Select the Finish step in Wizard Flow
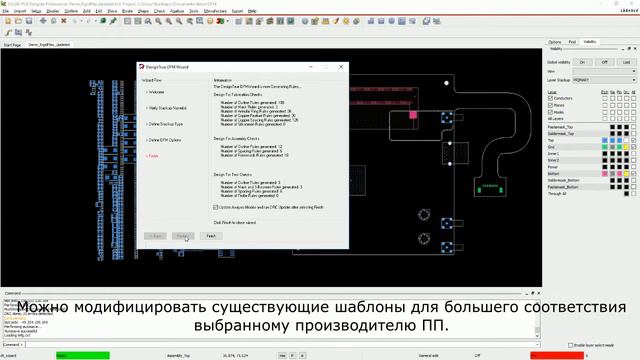 pyautogui.click(x=153, y=156)
